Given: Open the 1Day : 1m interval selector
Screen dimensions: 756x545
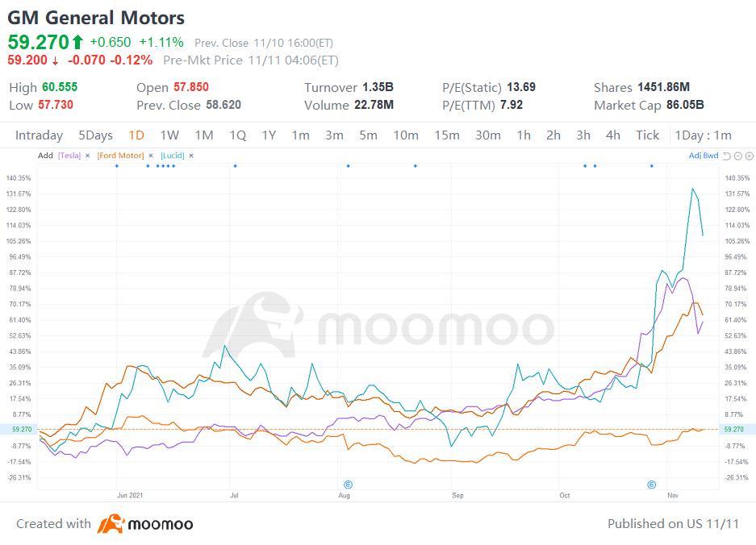Looking at the screenshot, I should tap(703, 135).
